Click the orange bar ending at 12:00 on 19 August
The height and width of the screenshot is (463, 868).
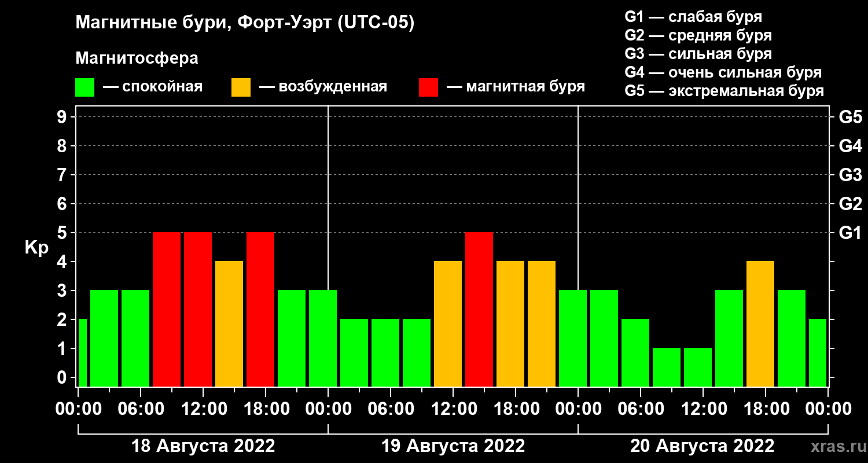tap(448, 324)
